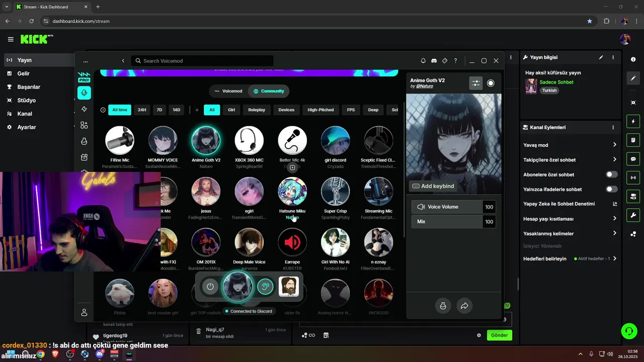Click the Sadece Sohbet category link
The height and width of the screenshot is (362, 644).
pos(556,82)
